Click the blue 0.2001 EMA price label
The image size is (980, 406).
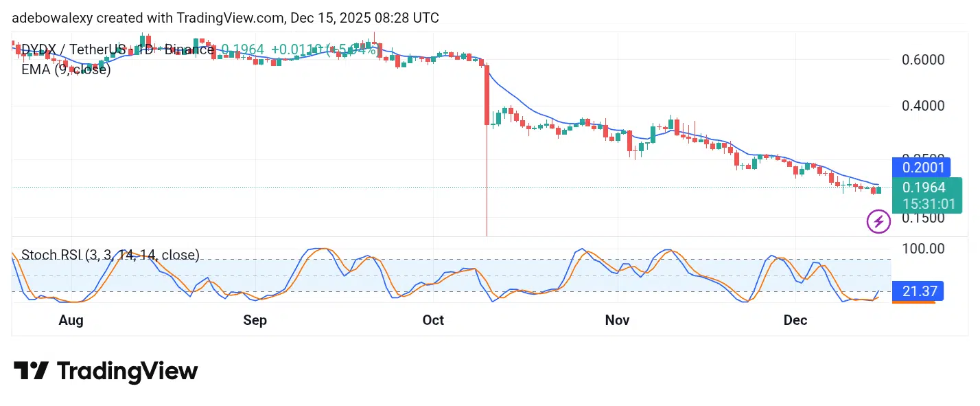point(920,167)
